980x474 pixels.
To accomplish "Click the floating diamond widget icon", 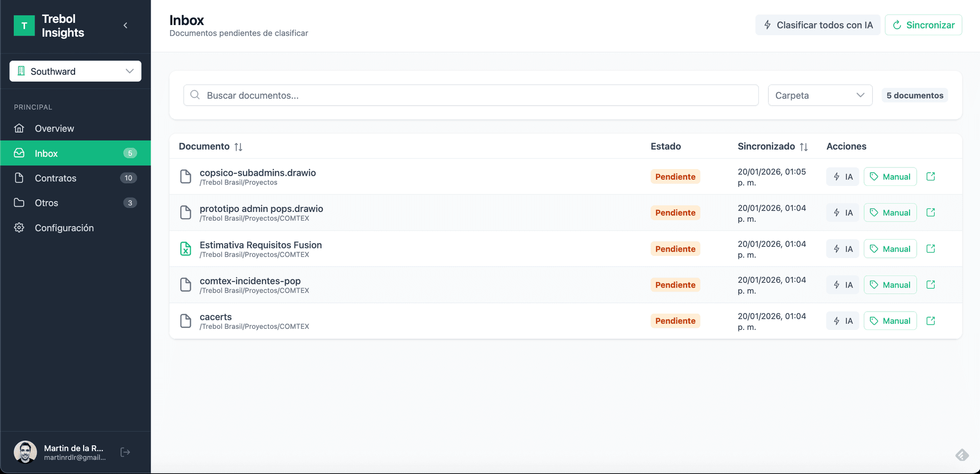I will [962, 455].
